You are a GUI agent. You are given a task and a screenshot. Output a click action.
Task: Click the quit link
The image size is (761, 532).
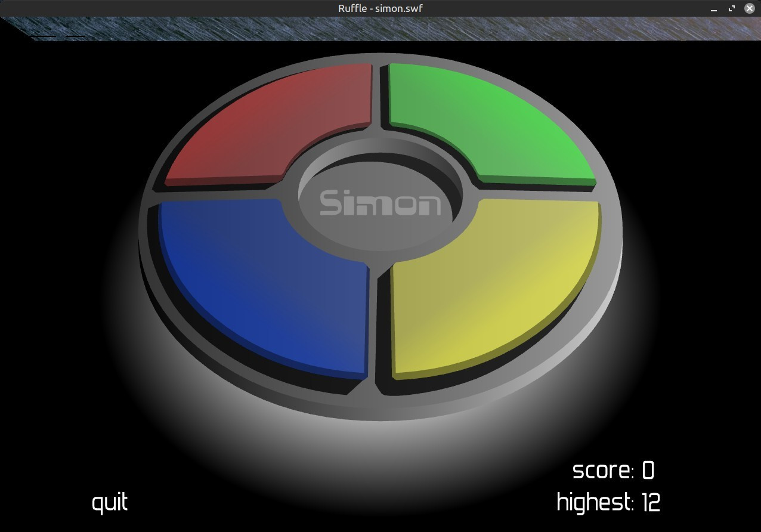pyautogui.click(x=110, y=503)
